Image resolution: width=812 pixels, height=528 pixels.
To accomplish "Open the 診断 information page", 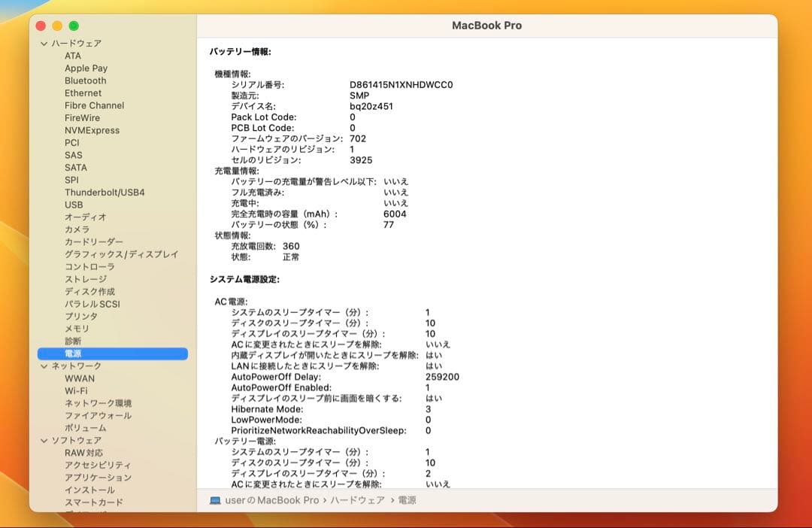I will coord(72,341).
